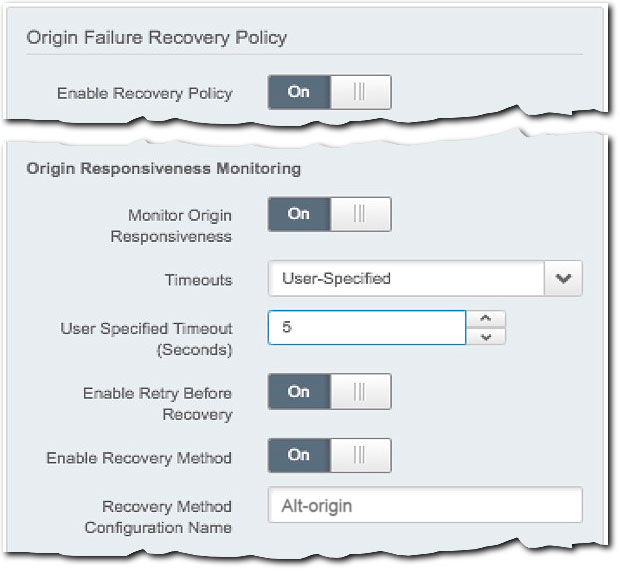
Task: Click the Timeouts dropdown chevron arrow
Action: point(563,279)
